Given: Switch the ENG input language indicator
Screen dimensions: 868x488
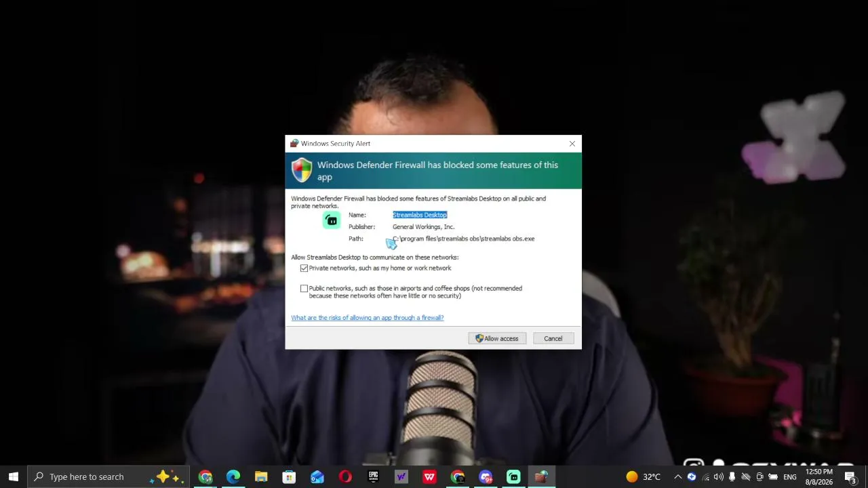Looking at the screenshot, I should pos(790,477).
